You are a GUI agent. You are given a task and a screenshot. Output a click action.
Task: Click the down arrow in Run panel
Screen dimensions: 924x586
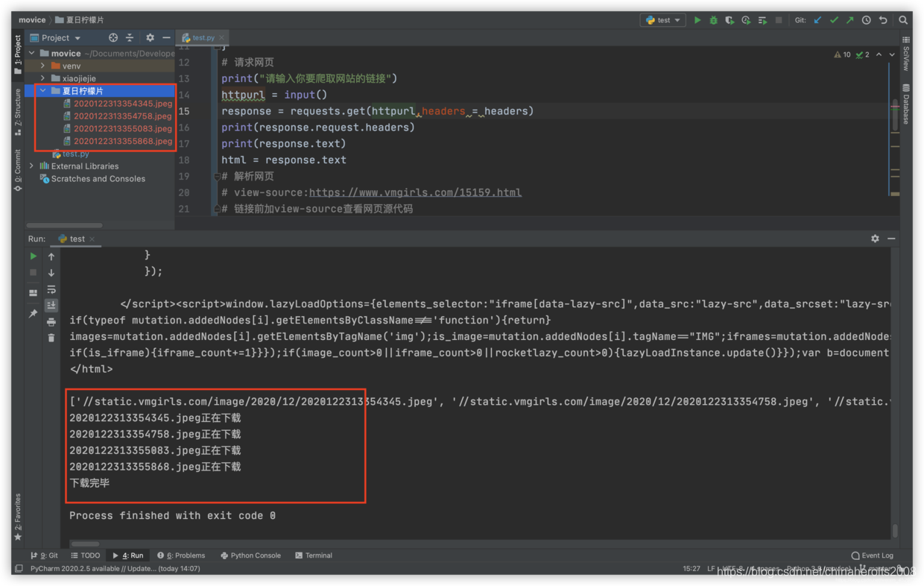(51, 272)
